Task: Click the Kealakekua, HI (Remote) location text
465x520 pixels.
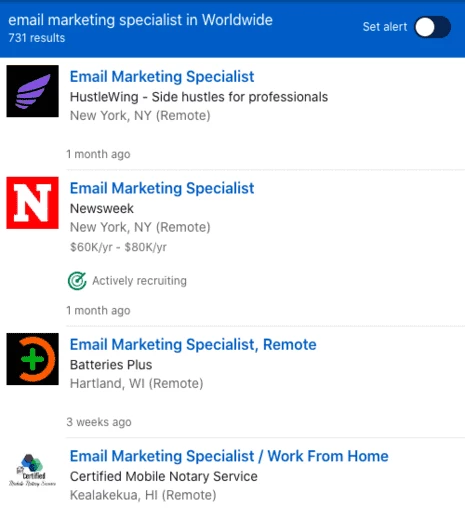Action: (x=143, y=495)
